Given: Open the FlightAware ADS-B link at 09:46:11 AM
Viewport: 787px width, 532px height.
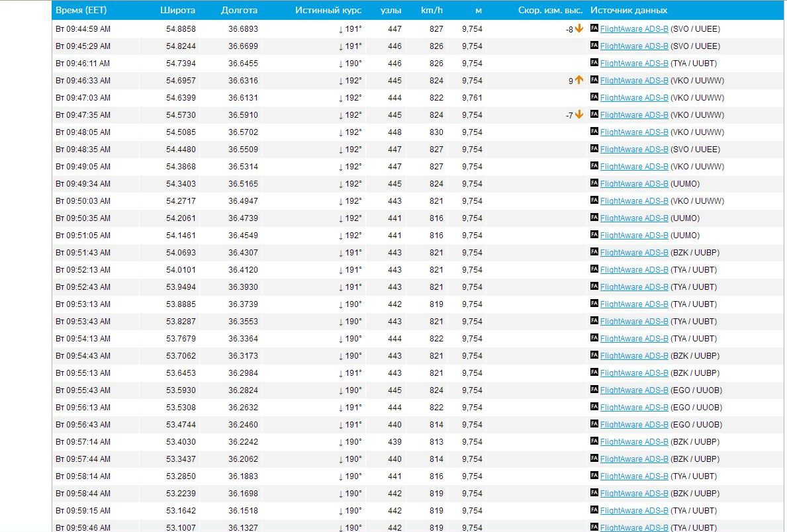Looking at the screenshot, I should [633, 64].
